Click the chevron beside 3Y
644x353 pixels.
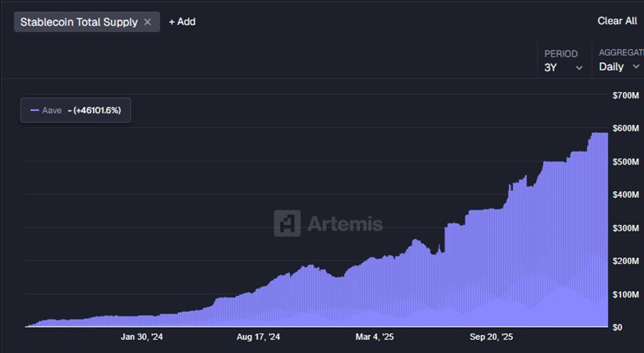tap(579, 67)
